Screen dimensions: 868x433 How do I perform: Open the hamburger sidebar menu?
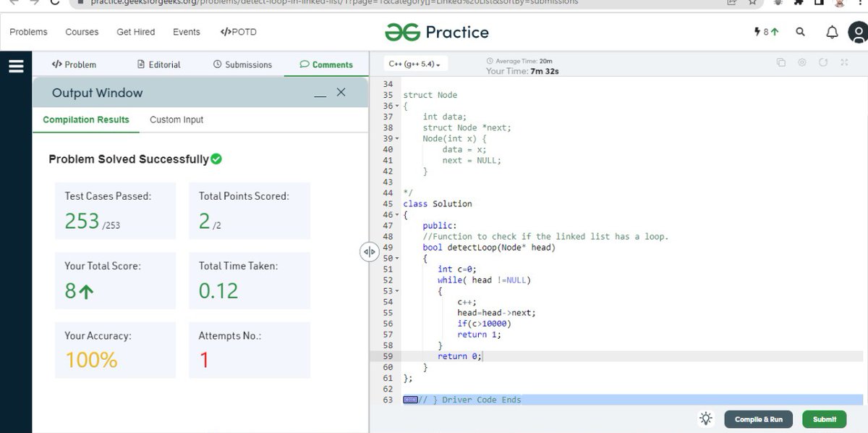pos(16,66)
